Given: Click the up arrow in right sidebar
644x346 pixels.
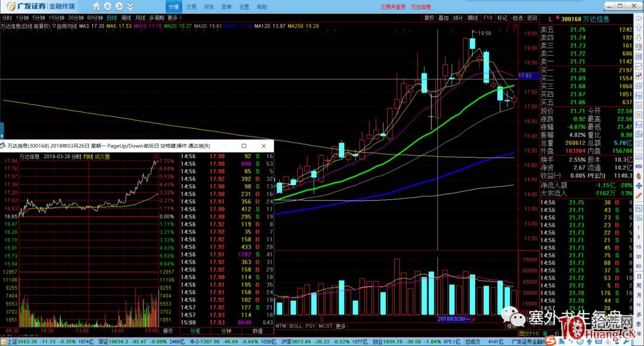Looking at the screenshot, I should [x=639, y=29].
